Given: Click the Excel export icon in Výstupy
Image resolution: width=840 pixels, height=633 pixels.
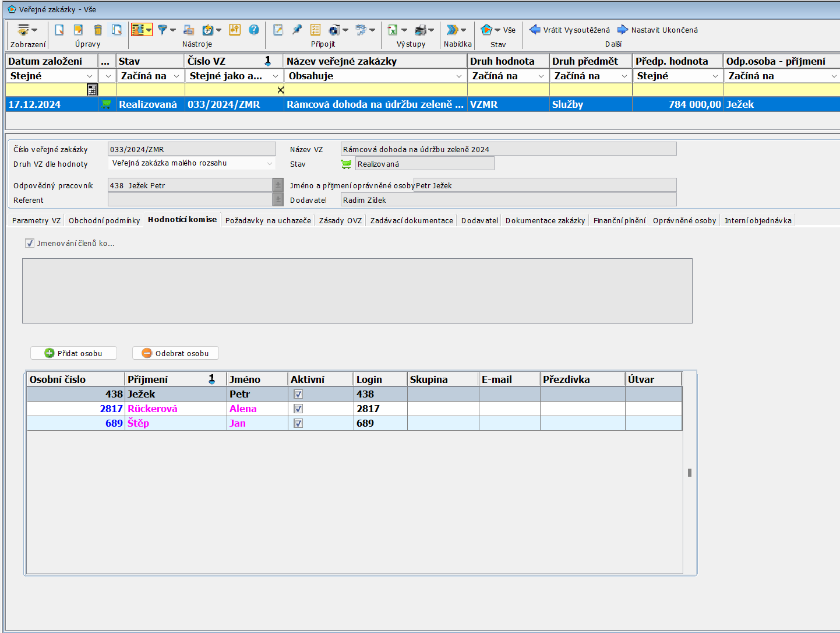Looking at the screenshot, I should point(393,30).
